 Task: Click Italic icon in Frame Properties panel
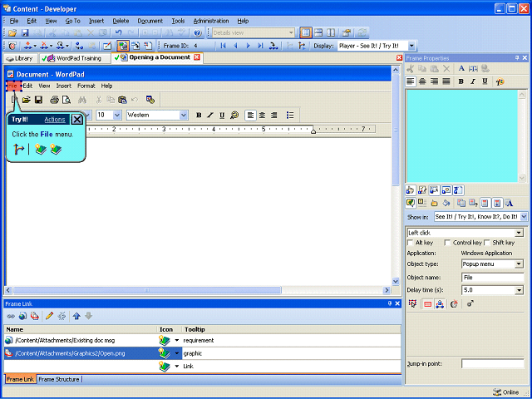473,81
